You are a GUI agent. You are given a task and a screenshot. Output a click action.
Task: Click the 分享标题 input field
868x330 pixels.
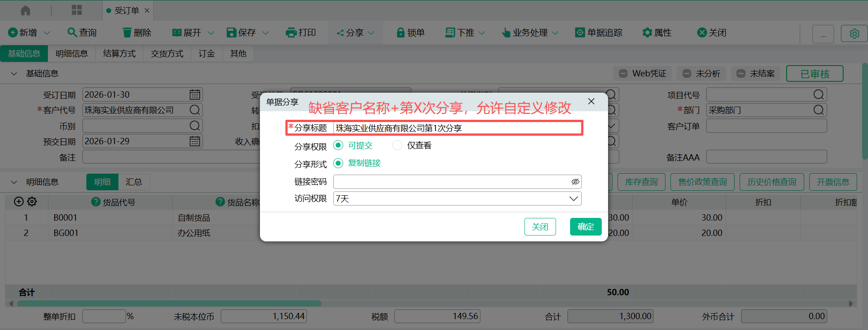[457, 128]
